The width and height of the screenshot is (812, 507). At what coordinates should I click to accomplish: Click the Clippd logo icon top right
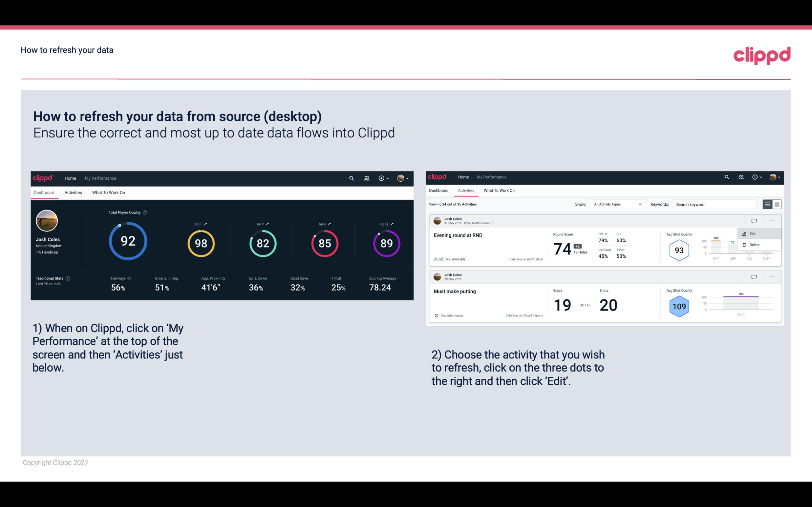(x=762, y=55)
